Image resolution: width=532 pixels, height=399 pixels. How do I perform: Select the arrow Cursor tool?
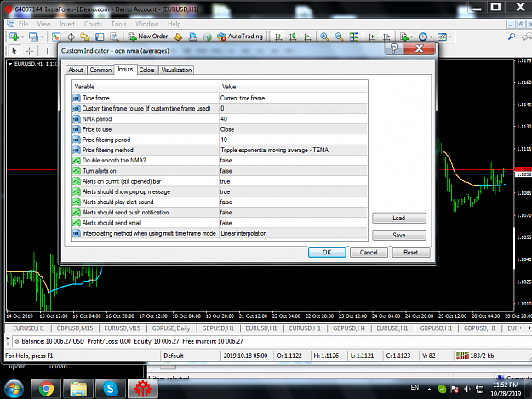14,51
